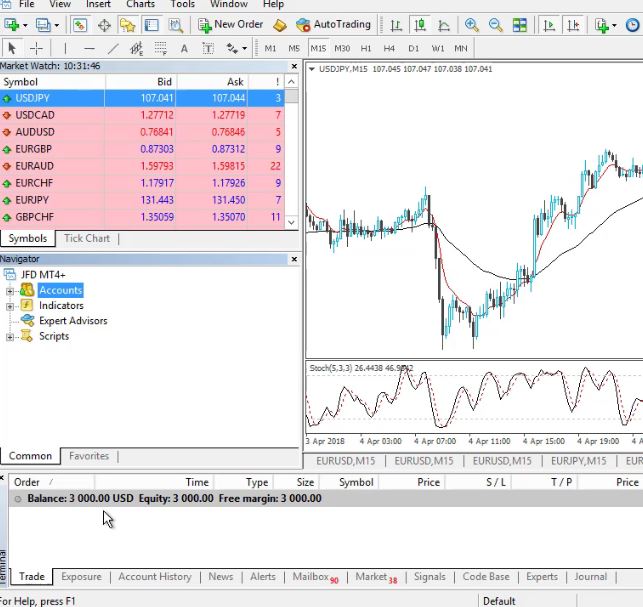Select the trendline drawing tool
Viewport: 643px width, 607px height.
pyautogui.click(x=113, y=48)
